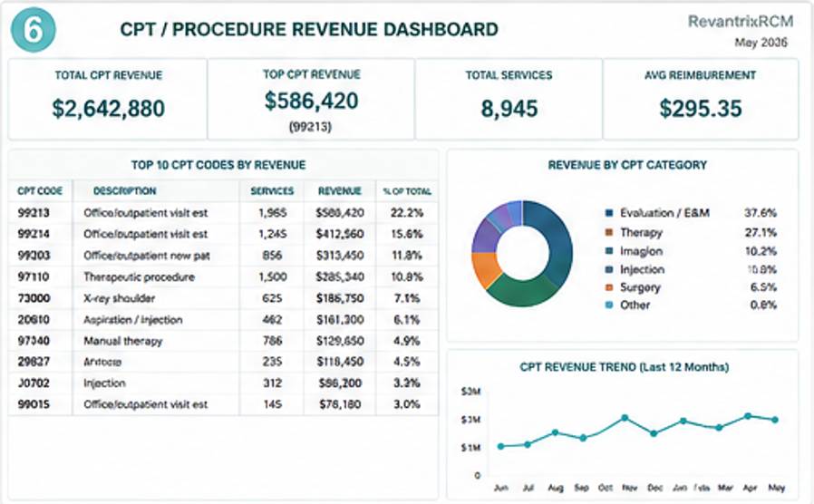814x504 pixels.
Task: Click the Therapy legend color square
Action: point(609,232)
